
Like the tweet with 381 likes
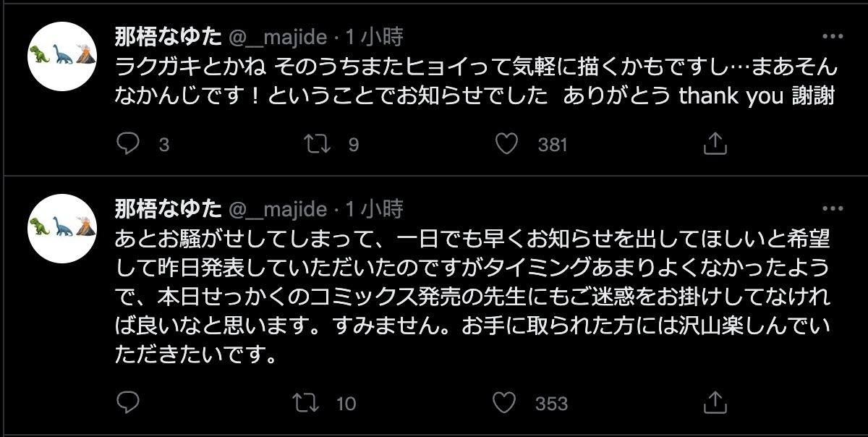(x=507, y=144)
